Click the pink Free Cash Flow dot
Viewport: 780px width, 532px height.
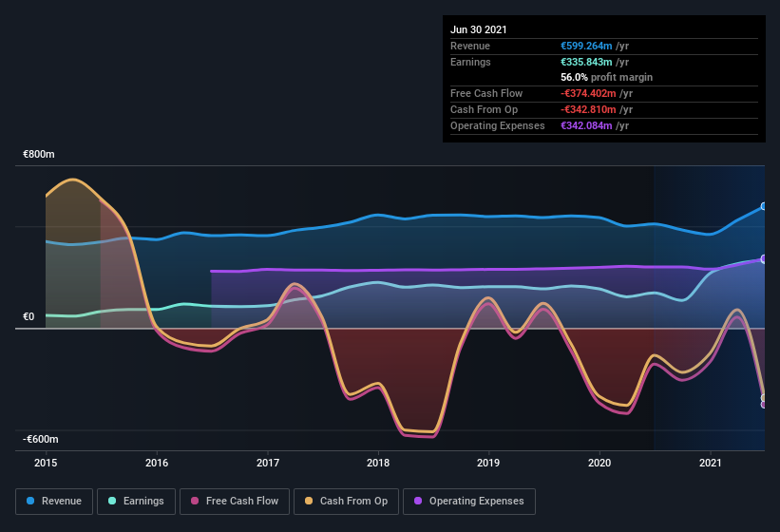pyautogui.click(x=196, y=501)
